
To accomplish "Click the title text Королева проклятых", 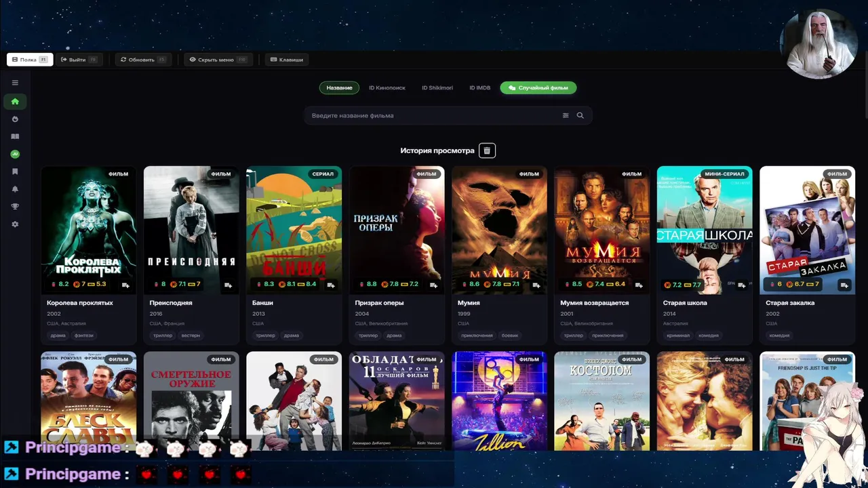I will coord(80,303).
